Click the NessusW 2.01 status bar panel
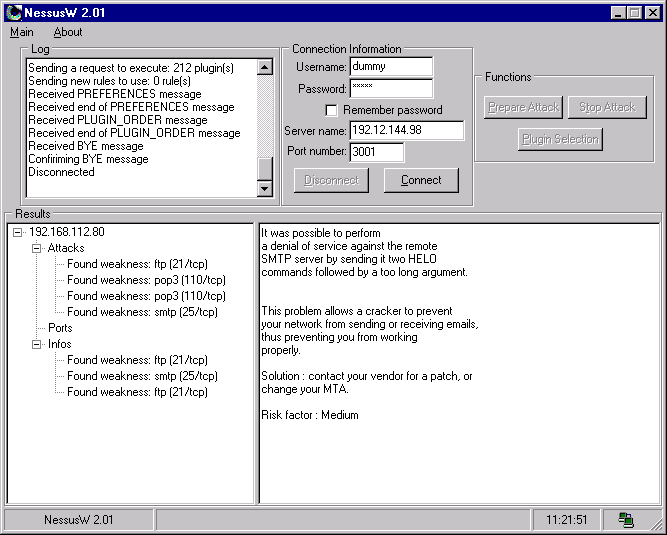Viewport: 667px width, 535px height. (79, 520)
